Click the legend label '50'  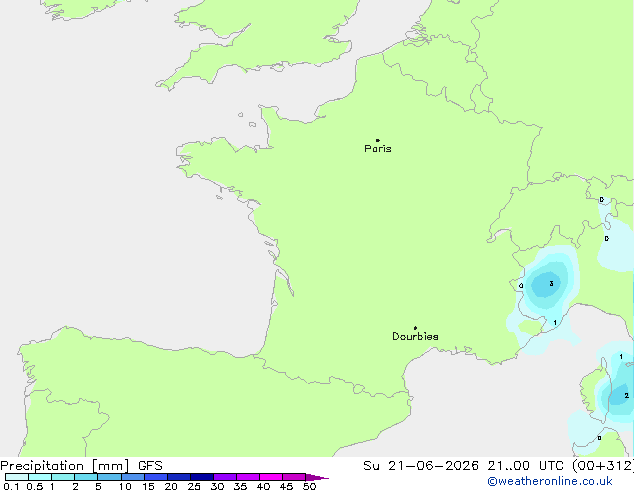coord(309,486)
